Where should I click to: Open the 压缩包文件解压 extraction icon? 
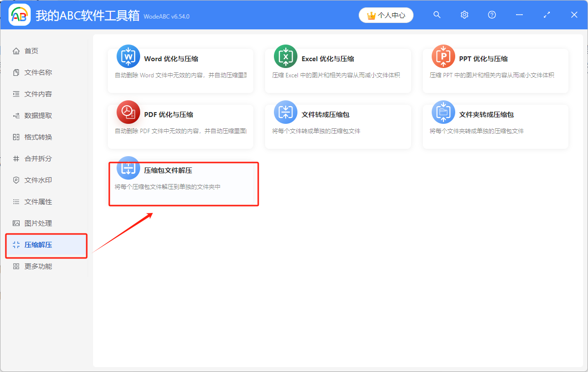(x=127, y=168)
